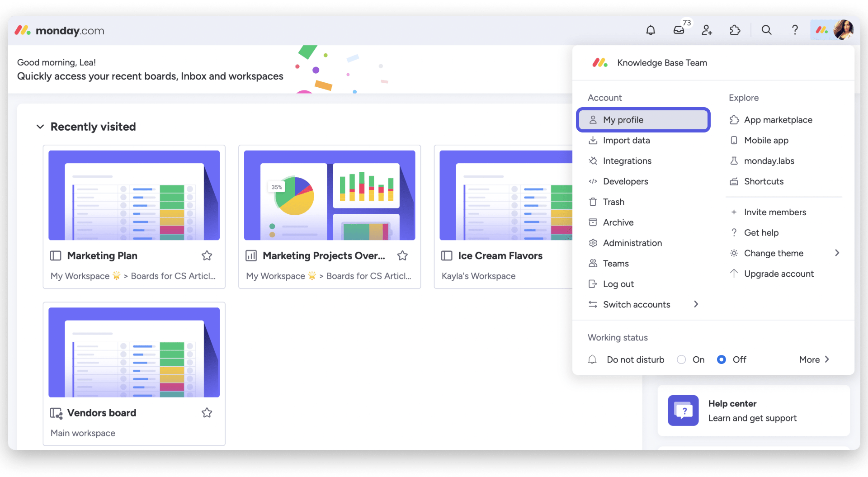
Task: Select the Do not disturb On radio
Action: pos(681,360)
